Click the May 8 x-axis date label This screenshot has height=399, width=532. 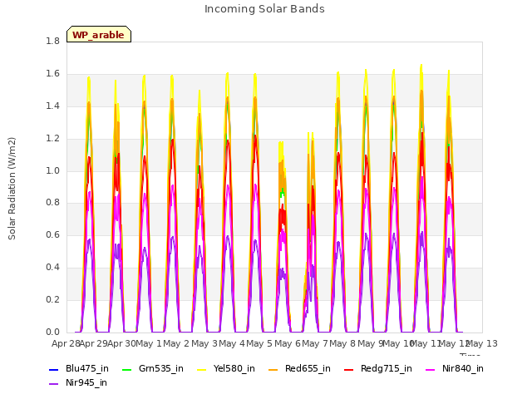tap(343, 344)
